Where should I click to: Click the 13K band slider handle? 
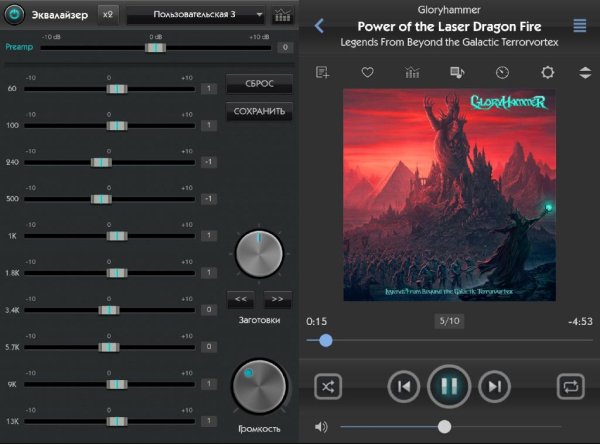[117, 421]
